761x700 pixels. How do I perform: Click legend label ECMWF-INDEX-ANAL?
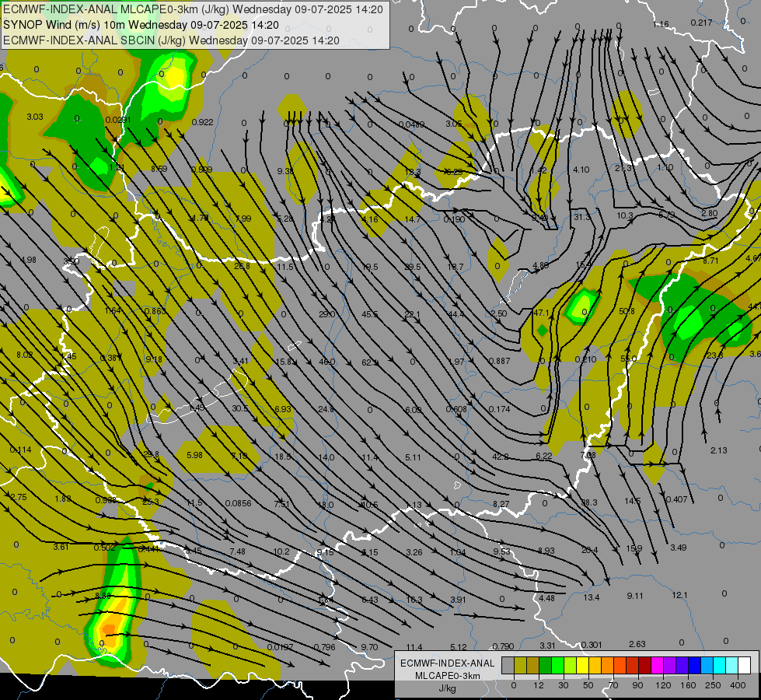coord(448,663)
